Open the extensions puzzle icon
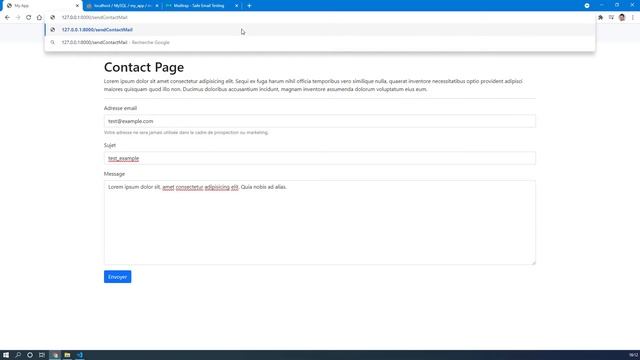Viewport: 640px width, 360px height. click(600, 18)
